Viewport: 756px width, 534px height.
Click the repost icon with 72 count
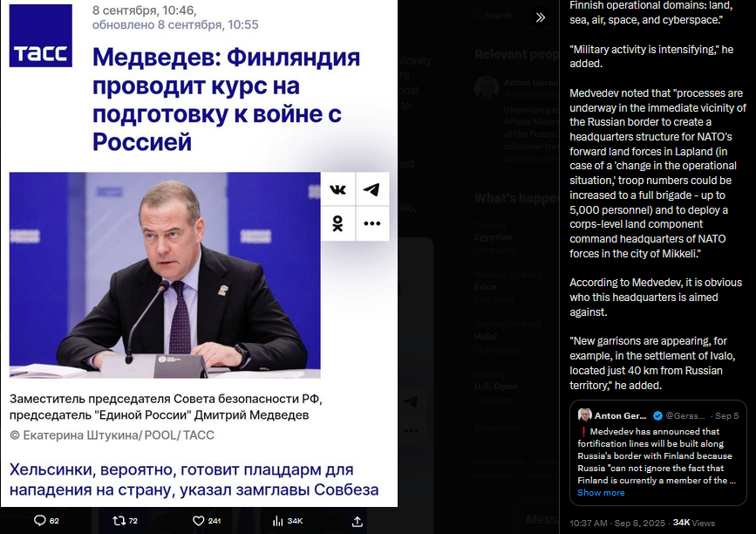coord(119,521)
